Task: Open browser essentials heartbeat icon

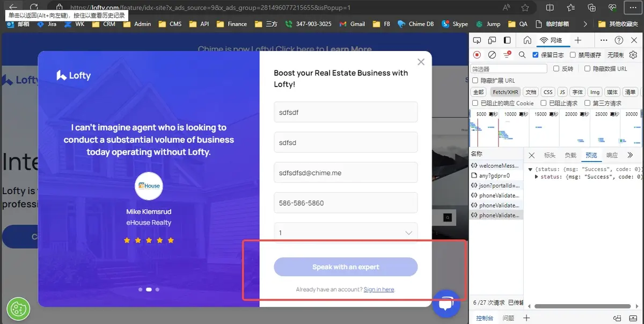Action: (612, 8)
